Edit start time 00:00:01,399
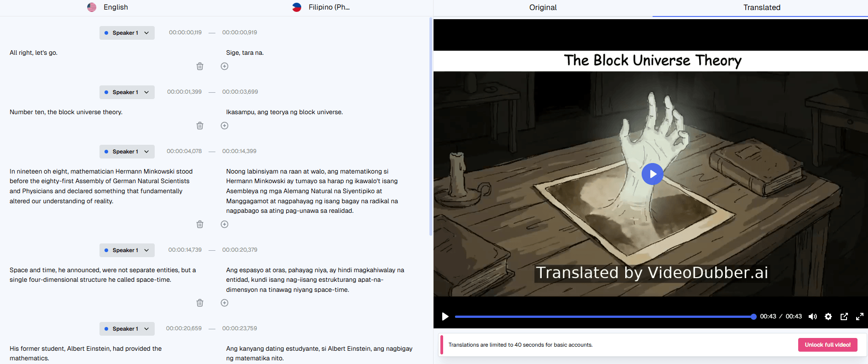This screenshot has height=364, width=868. (184, 92)
